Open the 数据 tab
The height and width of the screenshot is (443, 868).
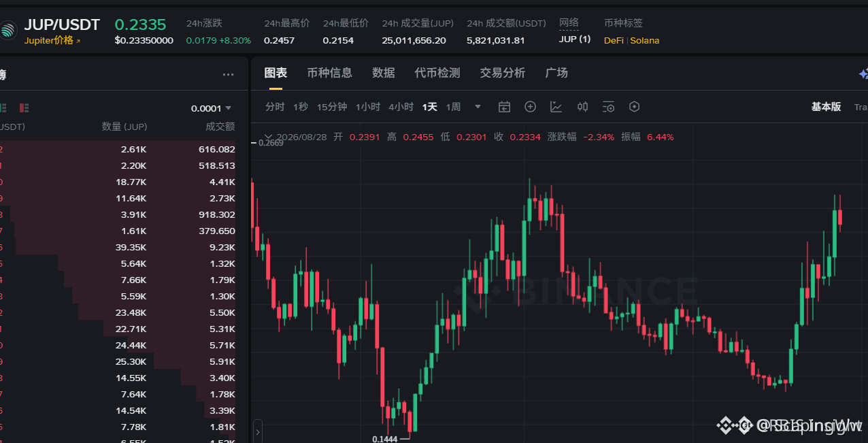click(x=384, y=73)
